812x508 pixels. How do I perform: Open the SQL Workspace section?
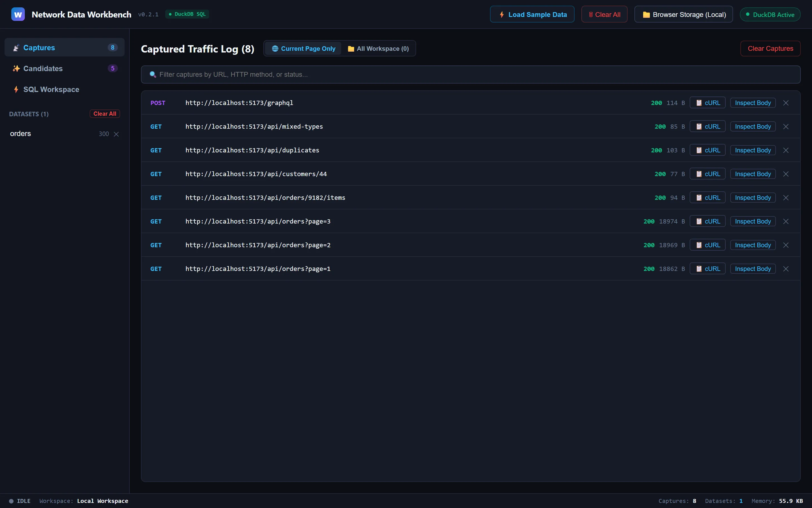(64, 89)
